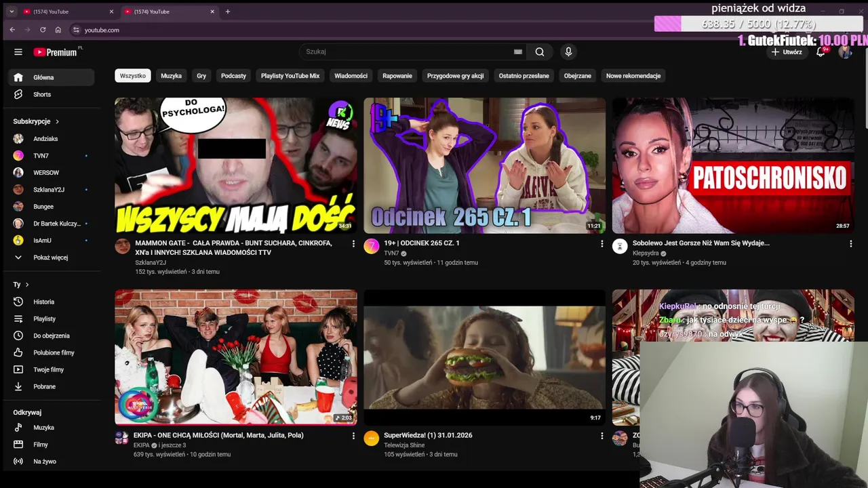Open Telewizja Shine channel link
Viewport: 868px width, 488px height.
click(404, 445)
